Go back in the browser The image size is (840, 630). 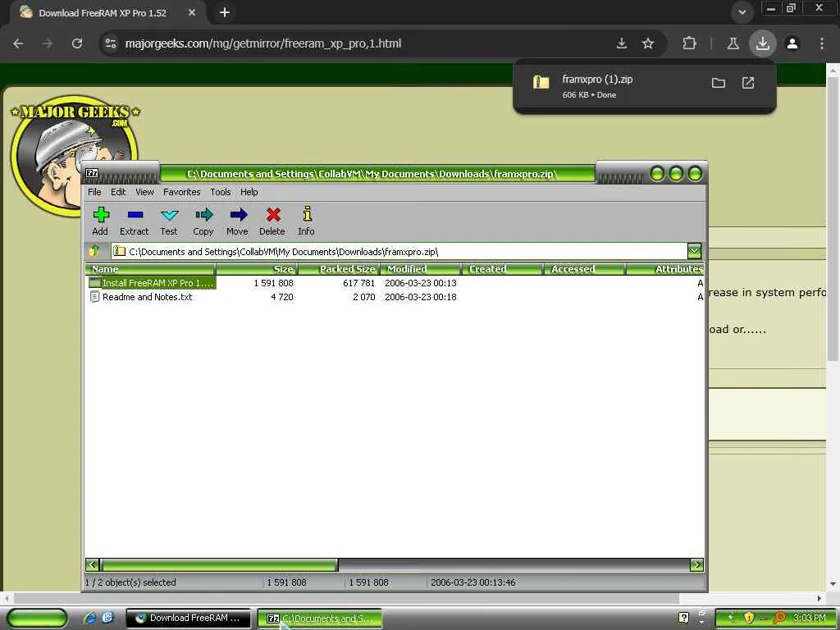(18, 43)
